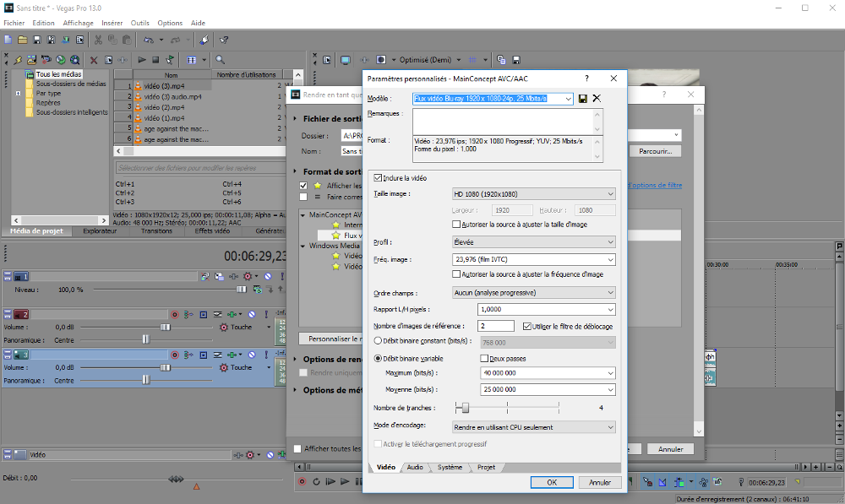Switch to Système tab
Viewport: 845px width, 504px height.
click(450, 468)
